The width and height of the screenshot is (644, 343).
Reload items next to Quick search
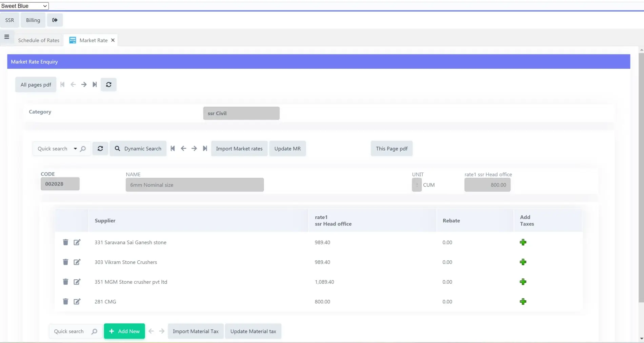point(100,149)
